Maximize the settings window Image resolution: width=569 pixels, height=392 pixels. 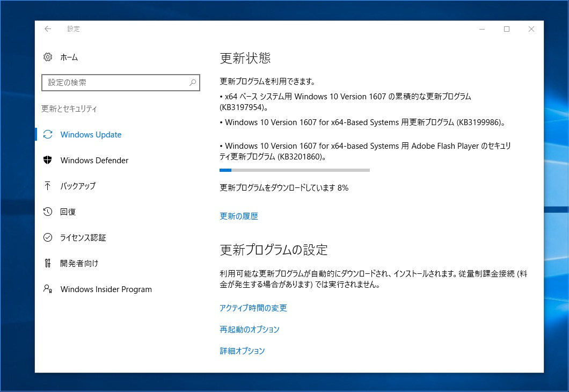(507, 29)
